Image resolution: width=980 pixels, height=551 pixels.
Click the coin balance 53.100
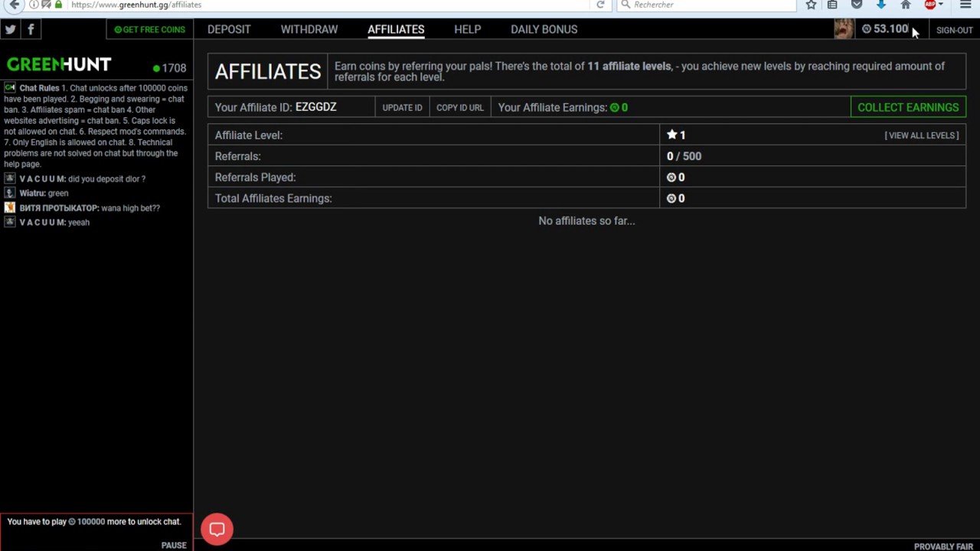[x=885, y=29]
